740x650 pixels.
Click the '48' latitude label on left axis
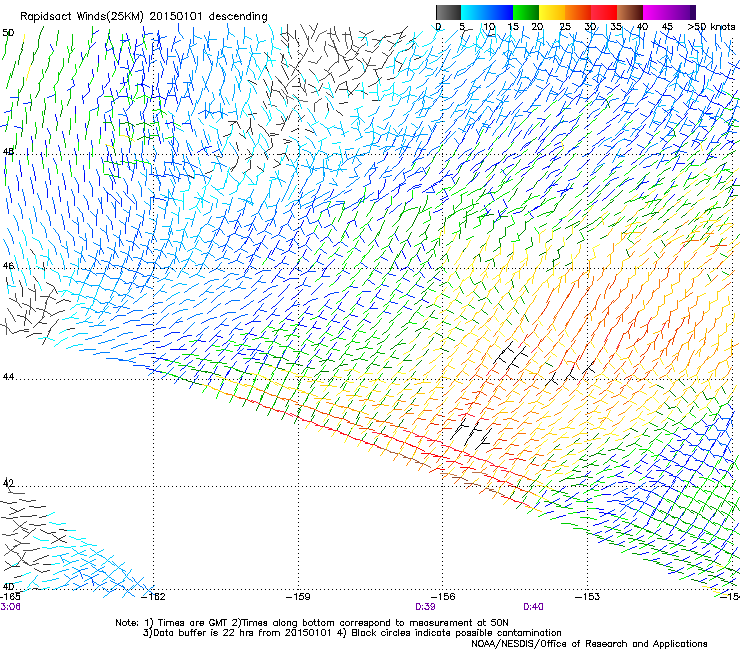8,152
